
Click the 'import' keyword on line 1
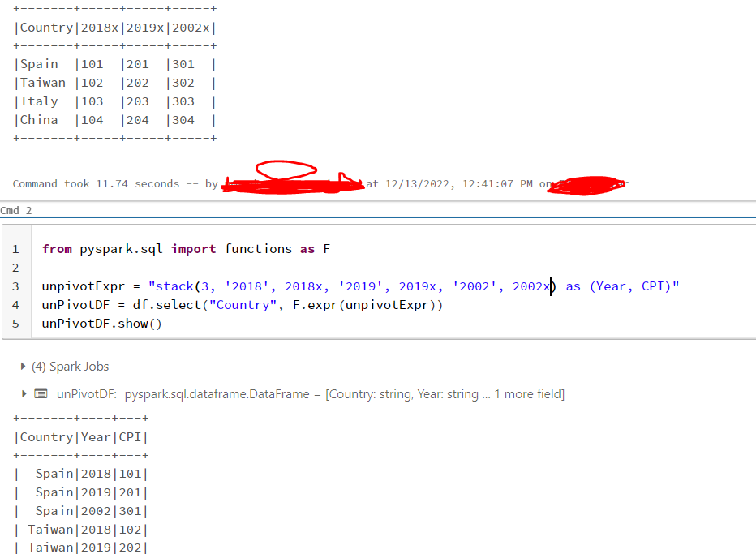(193, 249)
